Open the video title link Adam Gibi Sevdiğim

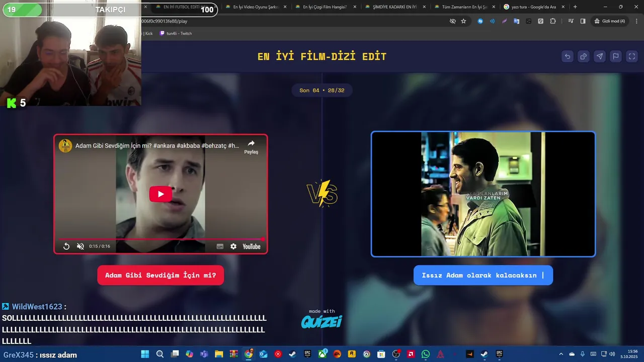click(157, 146)
